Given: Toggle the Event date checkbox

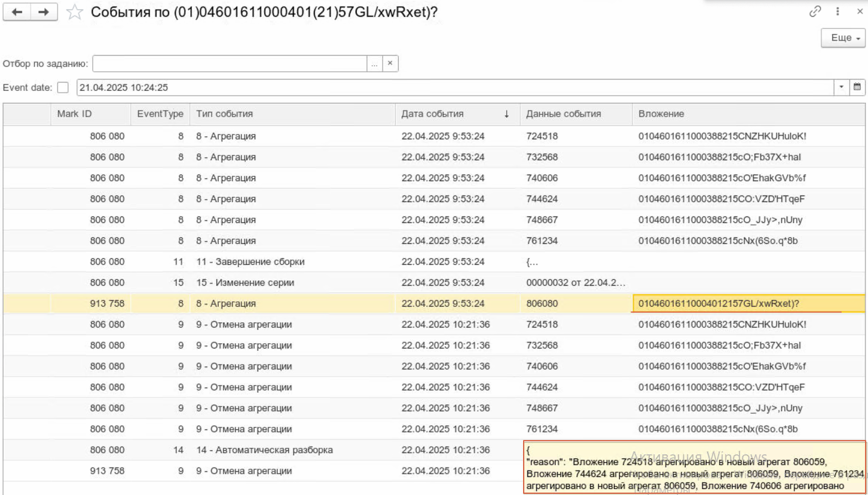Looking at the screenshot, I should pos(63,88).
